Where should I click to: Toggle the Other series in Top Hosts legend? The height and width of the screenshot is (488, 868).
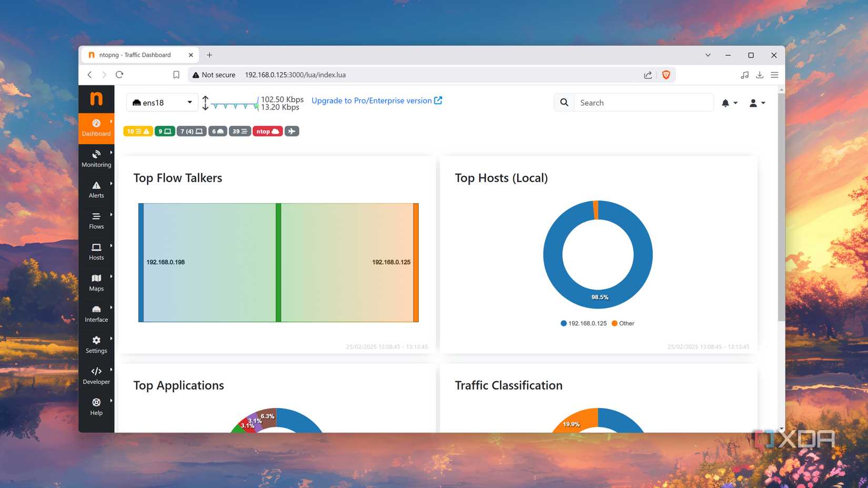pos(623,323)
